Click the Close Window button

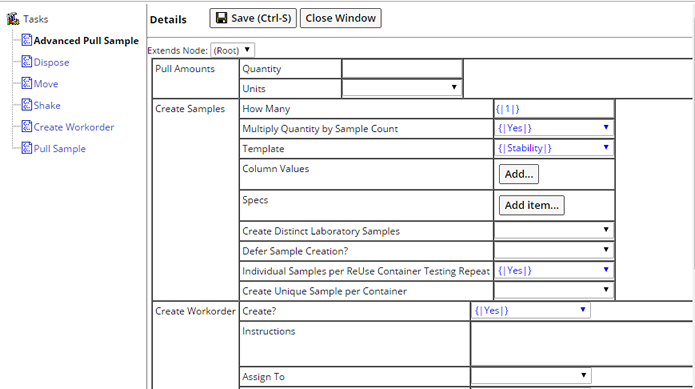point(340,18)
